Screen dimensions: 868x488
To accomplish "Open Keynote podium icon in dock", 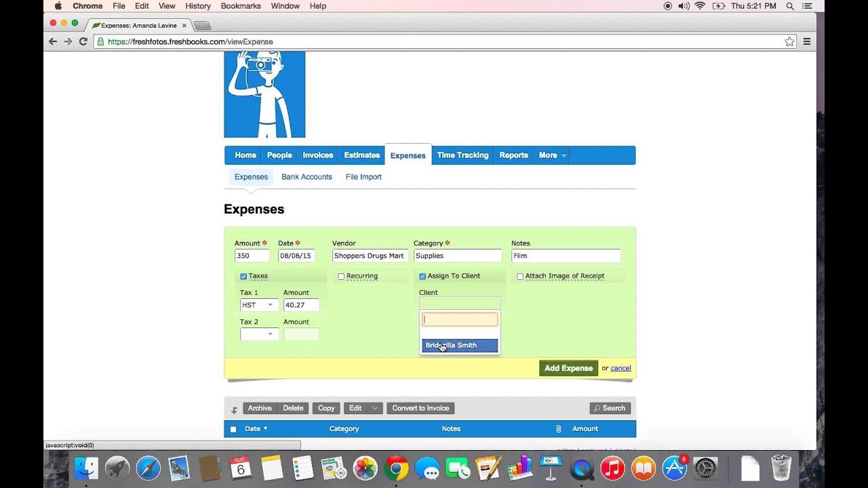I will pyautogui.click(x=551, y=468).
